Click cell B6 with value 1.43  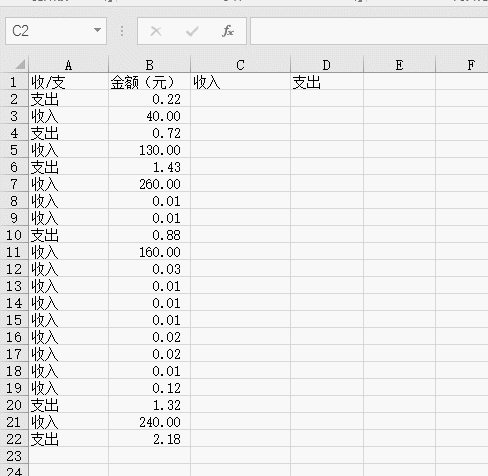coord(149,167)
